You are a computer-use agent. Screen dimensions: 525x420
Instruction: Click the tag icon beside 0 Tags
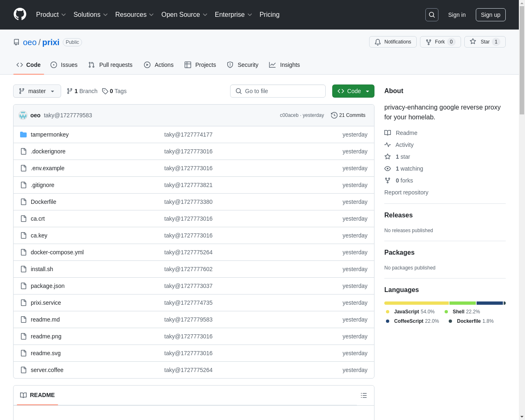pyautogui.click(x=105, y=91)
